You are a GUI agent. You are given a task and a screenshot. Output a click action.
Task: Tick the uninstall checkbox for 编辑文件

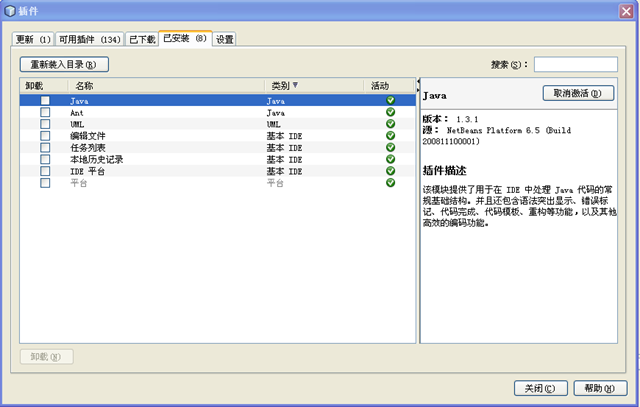click(45, 136)
